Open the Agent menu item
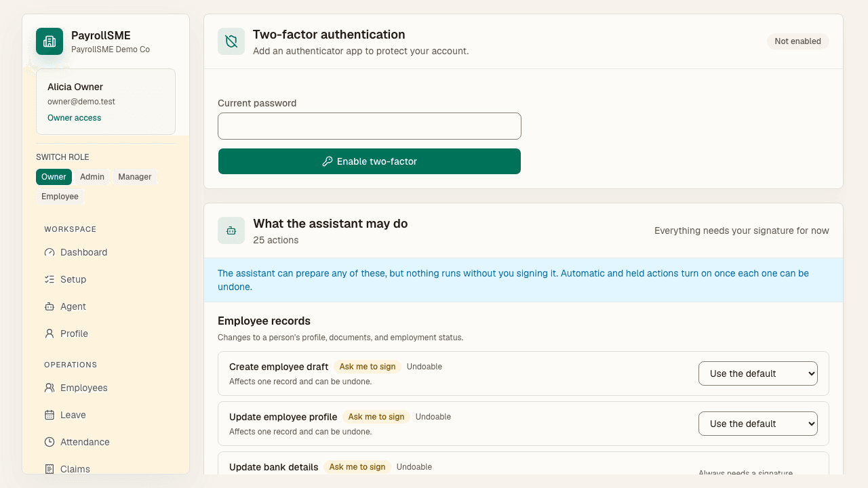The width and height of the screenshot is (868, 488). [x=106, y=306]
